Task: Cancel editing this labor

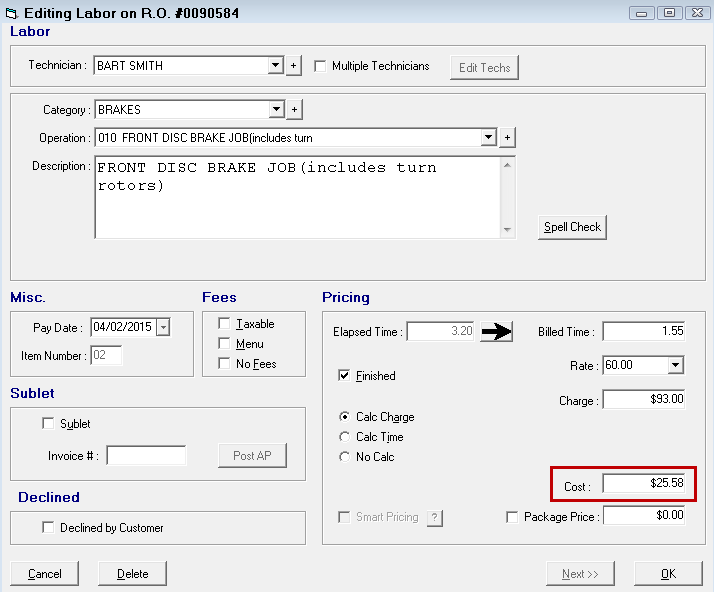Action: coord(45,574)
